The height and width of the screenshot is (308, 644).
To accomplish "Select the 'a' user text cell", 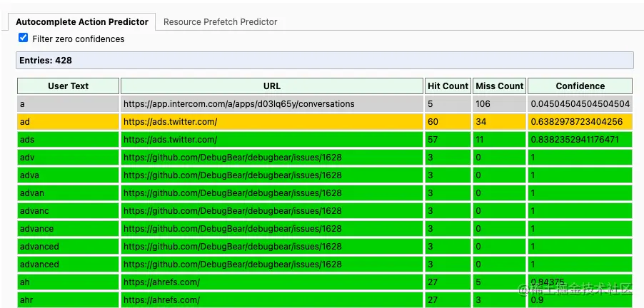I will click(x=68, y=104).
